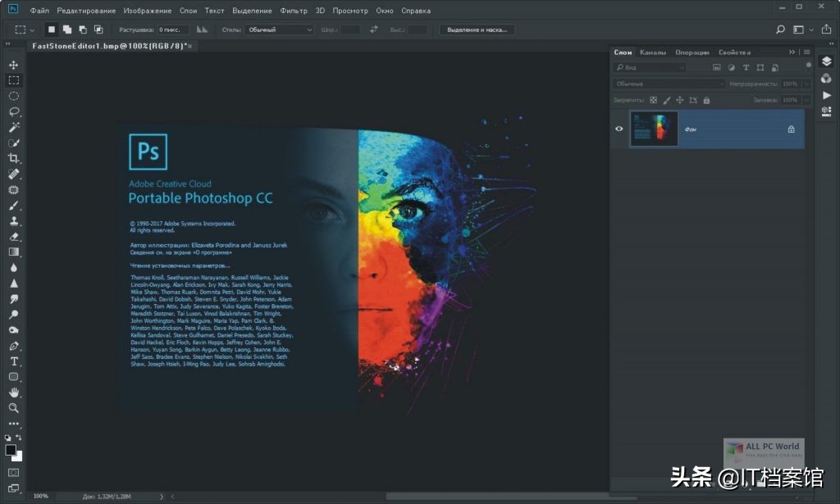Click the Растушевка feather input field

[x=173, y=30]
